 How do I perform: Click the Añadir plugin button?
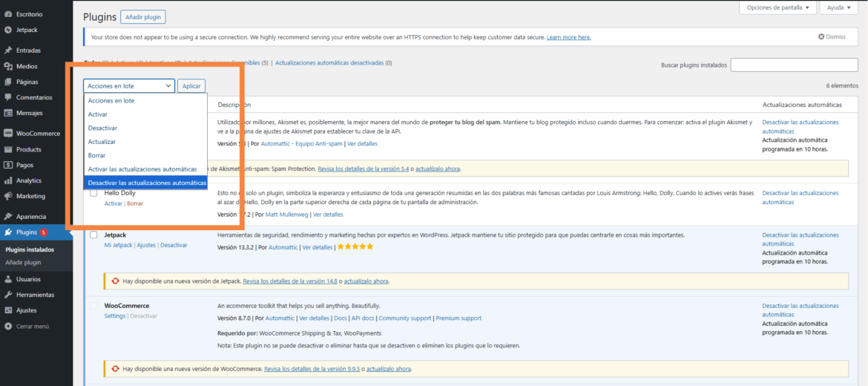coord(142,16)
